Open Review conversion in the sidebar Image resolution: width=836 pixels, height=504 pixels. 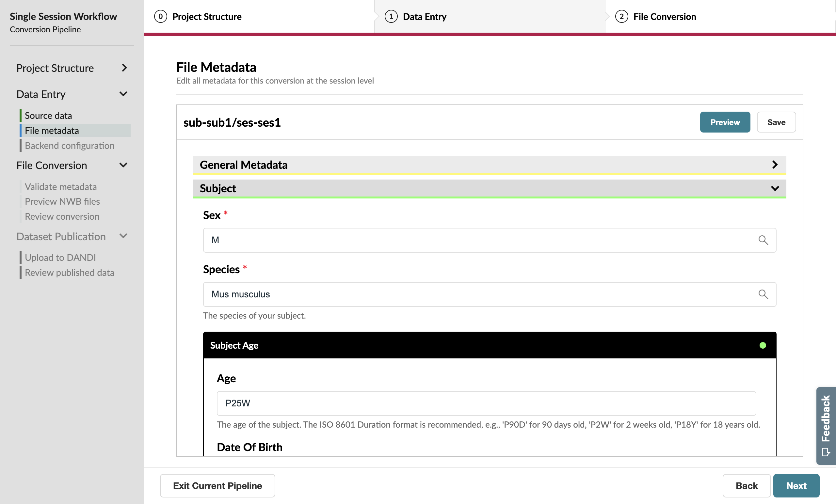pyautogui.click(x=75, y=216)
